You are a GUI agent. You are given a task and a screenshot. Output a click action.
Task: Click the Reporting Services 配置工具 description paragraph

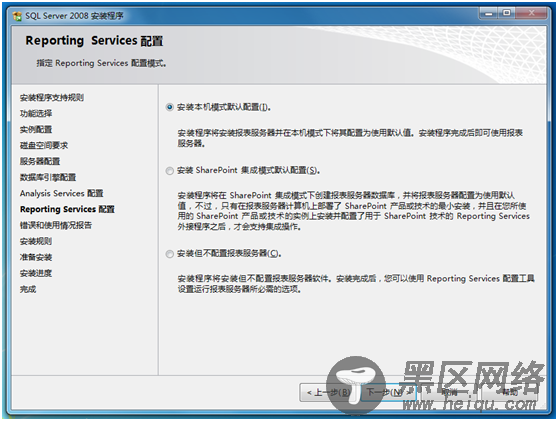tap(356, 284)
